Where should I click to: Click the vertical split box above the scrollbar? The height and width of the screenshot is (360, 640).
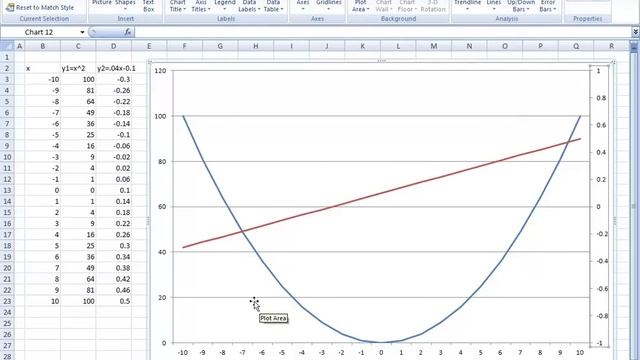(634, 41)
